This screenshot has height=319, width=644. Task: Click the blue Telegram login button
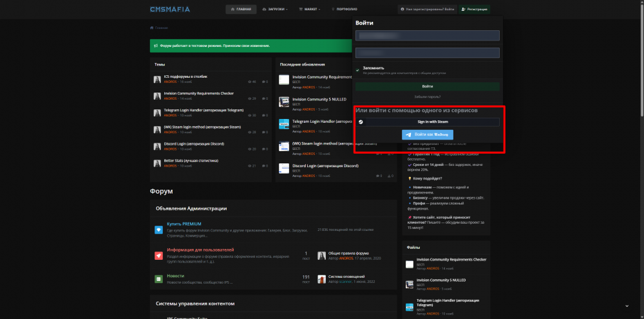427,134
